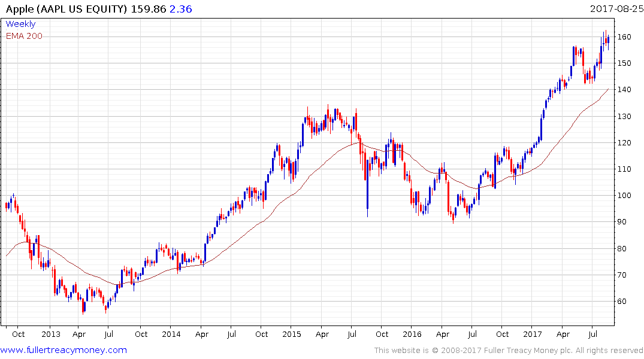Click the 70 price axis label
Viewport: 644px width, 359px height.
(622, 275)
